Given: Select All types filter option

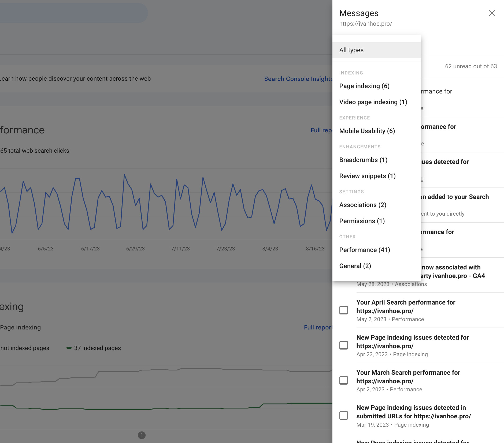Looking at the screenshot, I should tap(351, 50).
